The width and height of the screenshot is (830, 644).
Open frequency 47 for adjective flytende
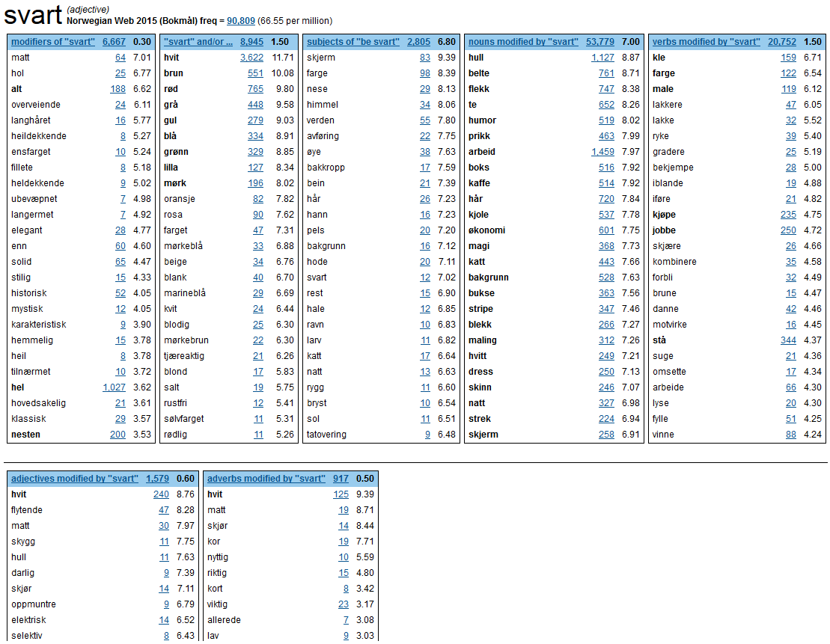point(164,510)
